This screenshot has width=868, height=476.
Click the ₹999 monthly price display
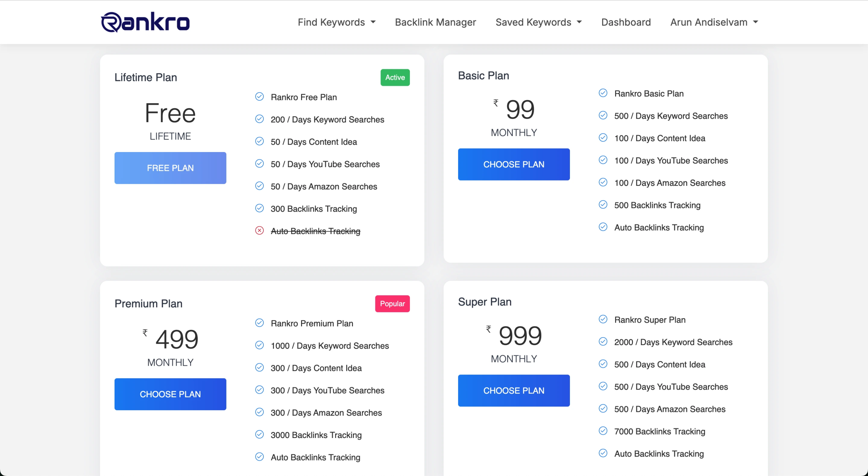click(514, 342)
